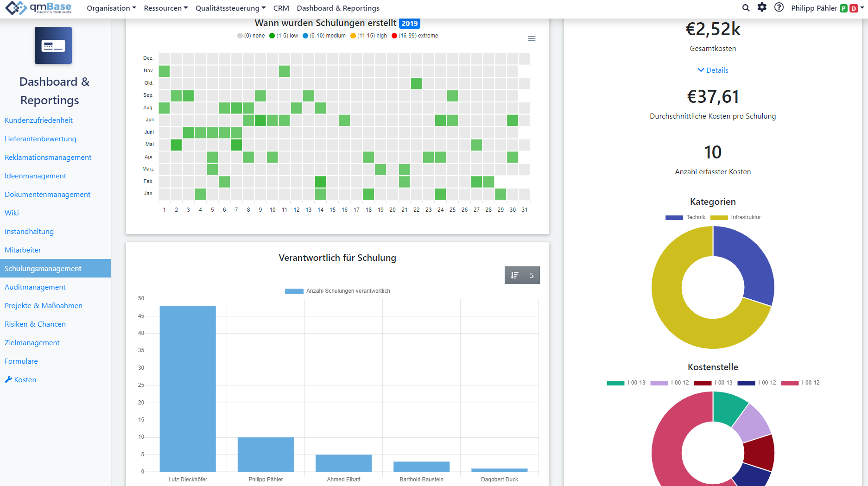Click the qmBase logo
868x486 pixels.
pyautogui.click(x=38, y=8)
